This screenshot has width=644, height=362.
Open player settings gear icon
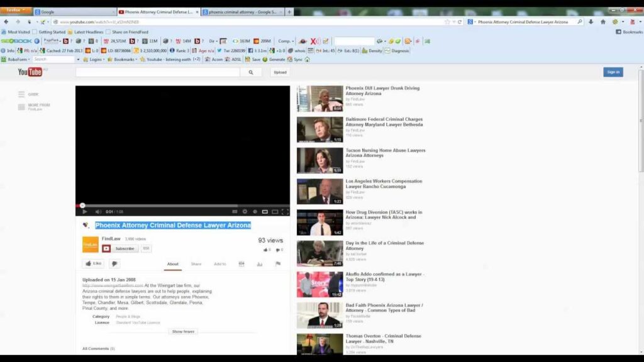click(245, 212)
